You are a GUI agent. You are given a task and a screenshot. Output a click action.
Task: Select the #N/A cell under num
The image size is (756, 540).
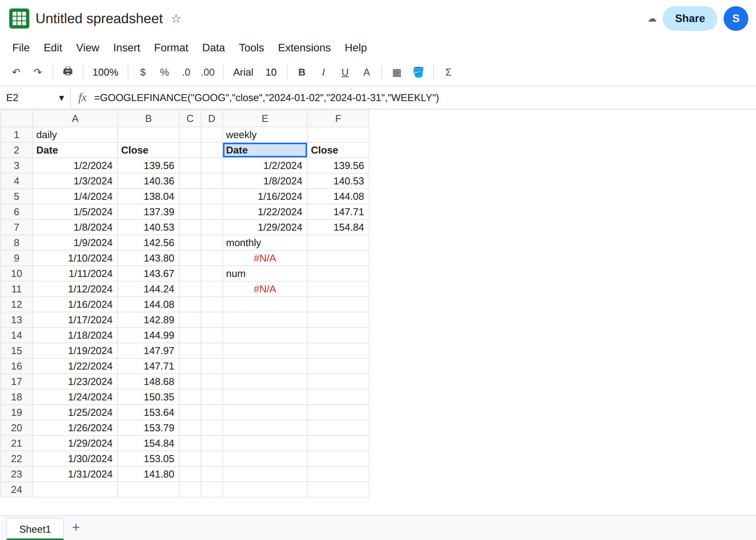(265, 289)
